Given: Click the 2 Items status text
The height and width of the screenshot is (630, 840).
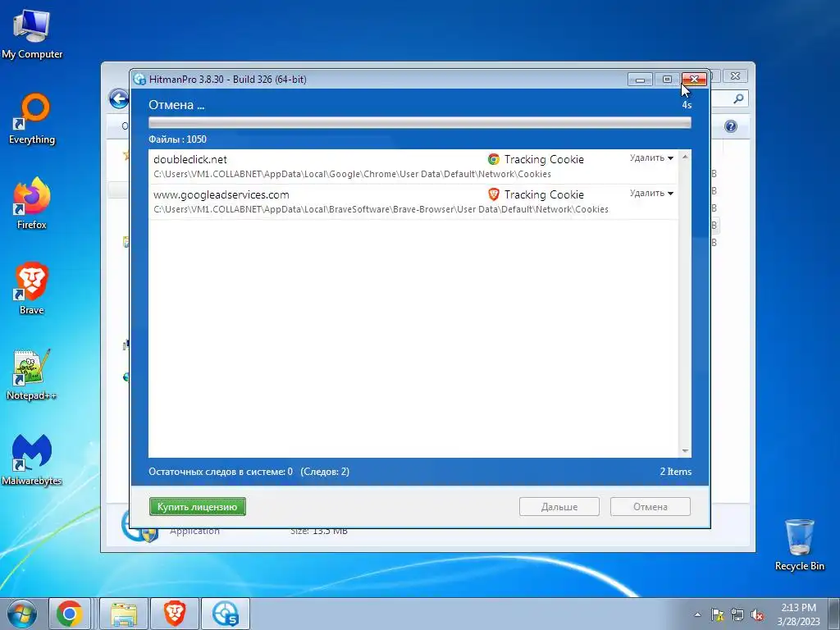Looking at the screenshot, I should coord(676,472).
